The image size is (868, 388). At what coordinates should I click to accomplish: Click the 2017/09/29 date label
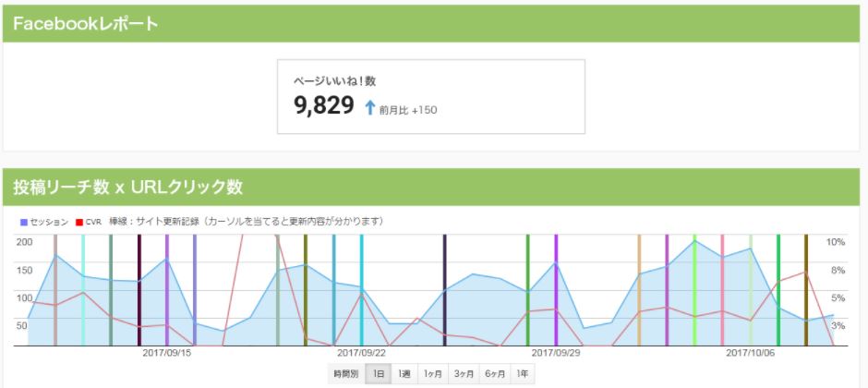click(556, 353)
